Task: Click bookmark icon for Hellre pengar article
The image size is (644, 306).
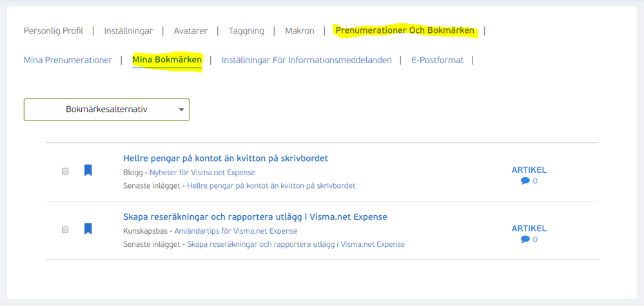Action: [x=88, y=171]
